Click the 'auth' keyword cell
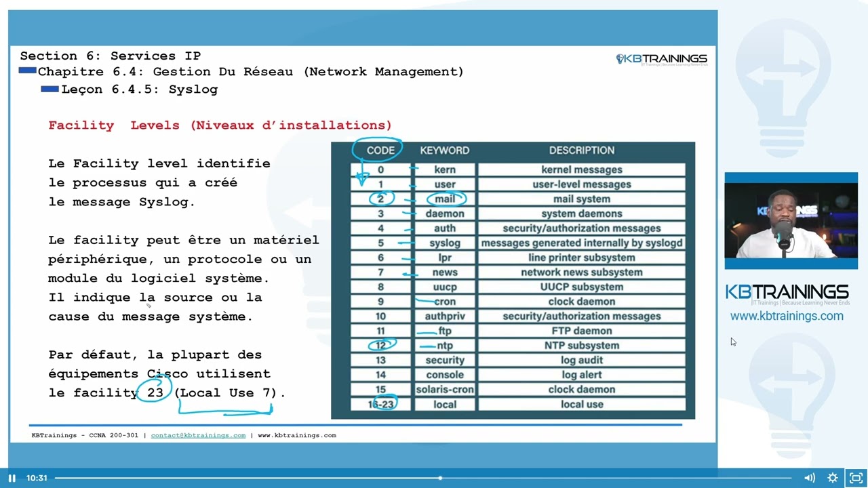 click(x=445, y=228)
